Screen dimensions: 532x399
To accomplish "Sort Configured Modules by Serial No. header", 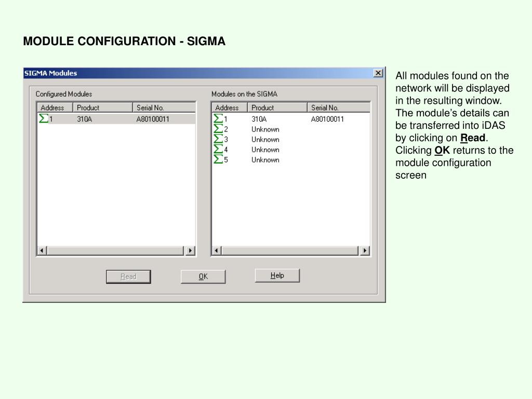I will tap(164, 108).
